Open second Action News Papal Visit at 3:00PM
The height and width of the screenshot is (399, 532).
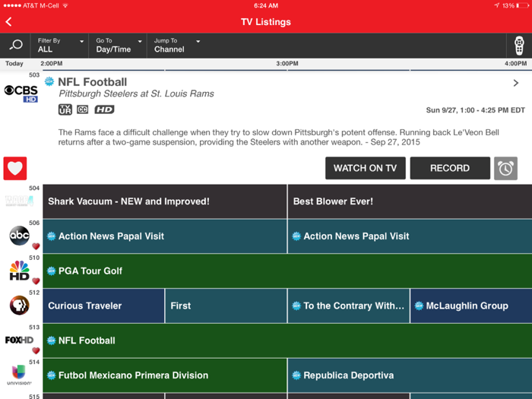[410, 236]
